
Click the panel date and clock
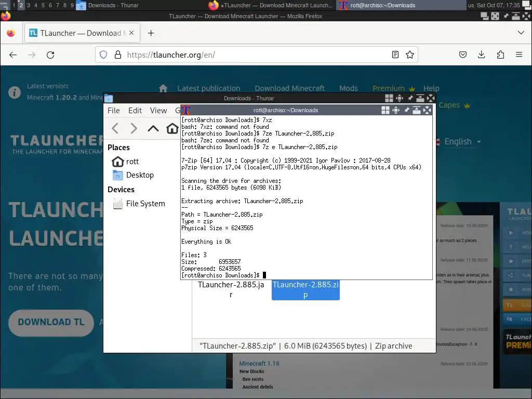pos(498,5)
